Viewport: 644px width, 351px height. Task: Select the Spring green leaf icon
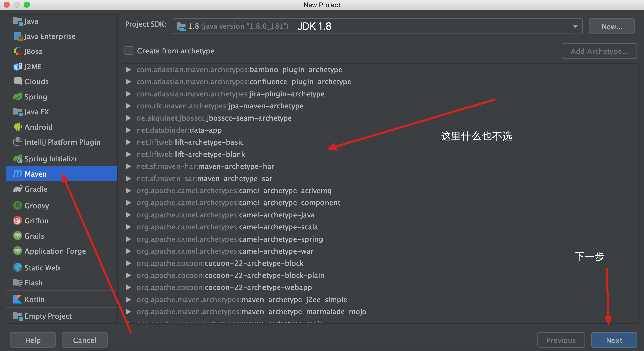pyautogui.click(x=18, y=97)
